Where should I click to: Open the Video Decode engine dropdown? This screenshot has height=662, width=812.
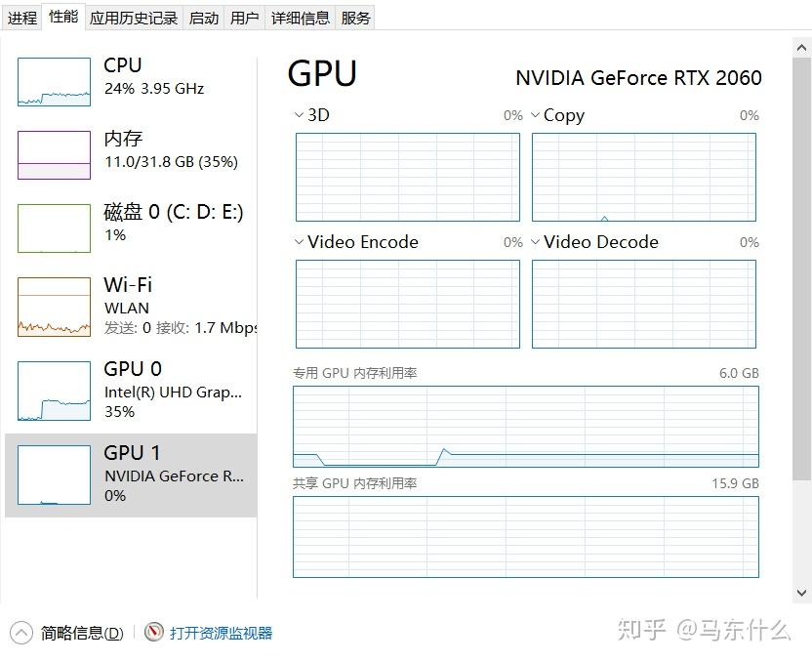click(535, 242)
